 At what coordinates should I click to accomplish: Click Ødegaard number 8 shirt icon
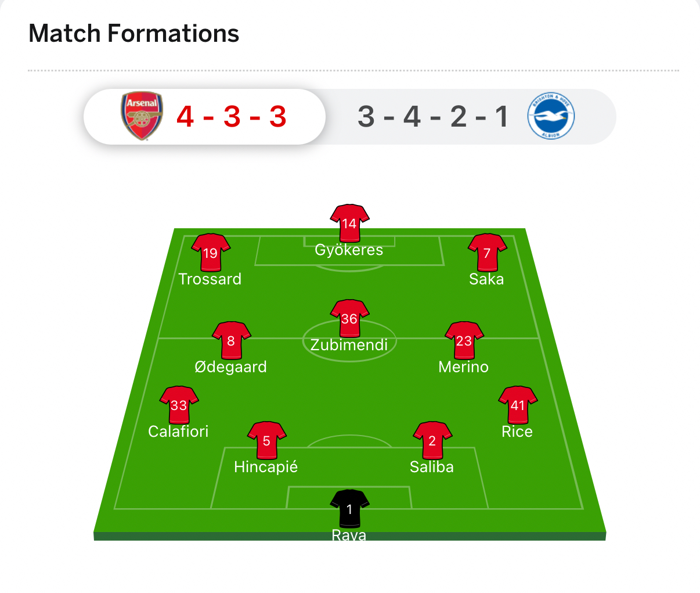point(231,340)
